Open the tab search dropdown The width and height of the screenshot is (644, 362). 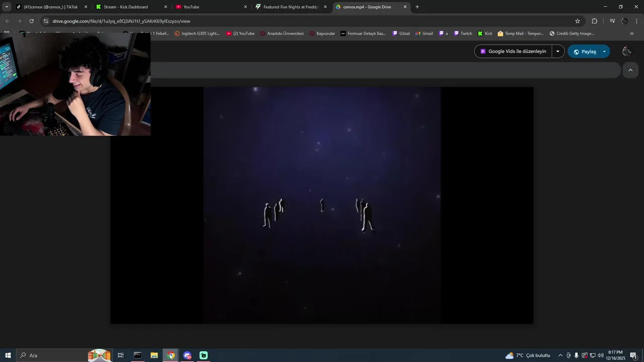pos(7,7)
